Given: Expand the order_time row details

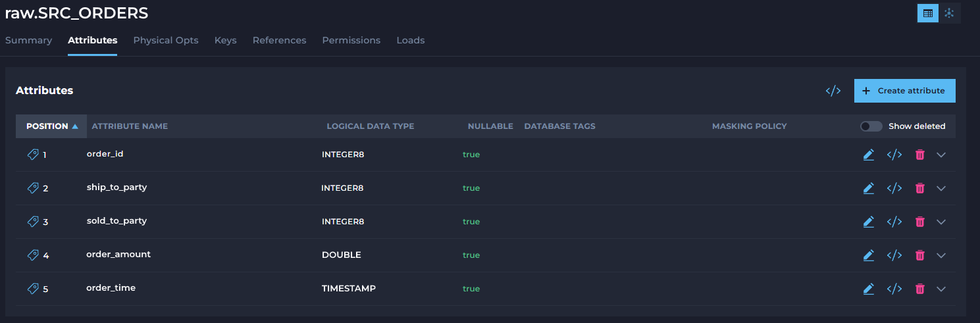Looking at the screenshot, I should pos(941,289).
